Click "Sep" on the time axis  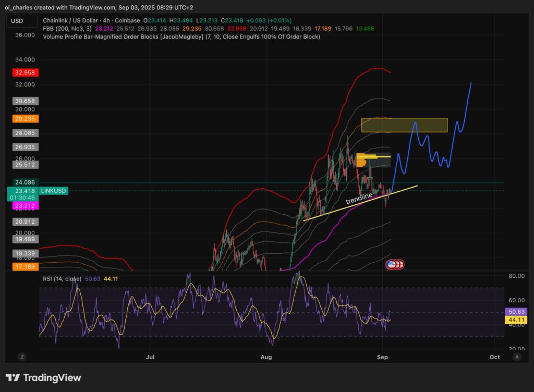pos(382,357)
